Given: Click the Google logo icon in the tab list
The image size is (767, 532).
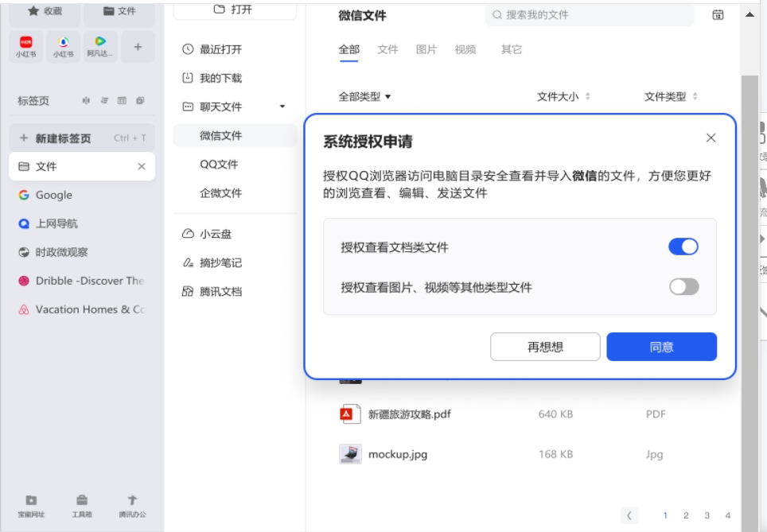Looking at the screenshot, I should (24, 195).
